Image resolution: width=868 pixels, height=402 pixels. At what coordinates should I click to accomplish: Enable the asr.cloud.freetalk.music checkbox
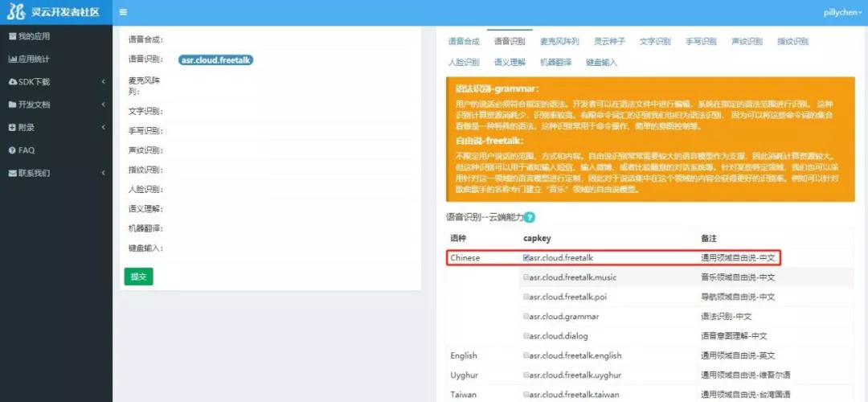(x=526, y=277)
